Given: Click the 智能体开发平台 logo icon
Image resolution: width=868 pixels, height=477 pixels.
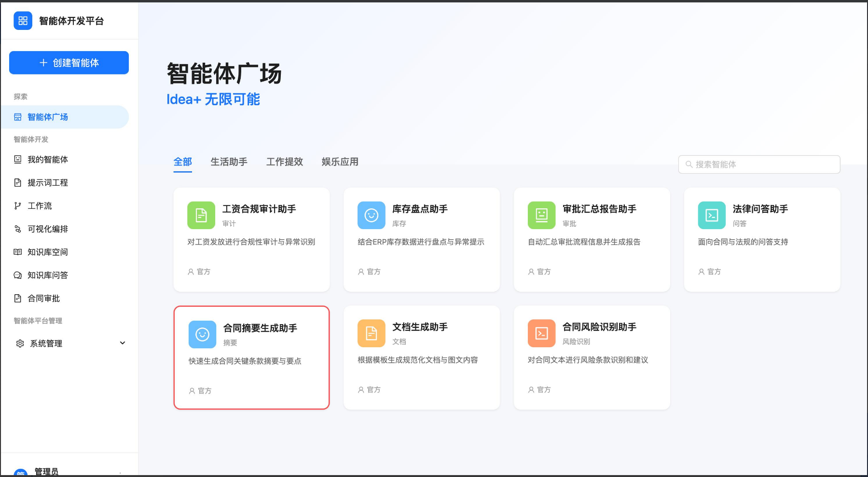Looking at the screenshot, I should (x=23, y=21).
